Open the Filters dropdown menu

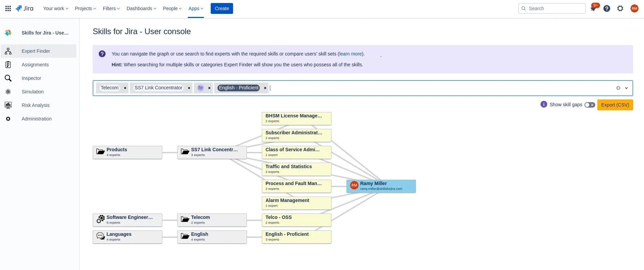coord(111,8)
